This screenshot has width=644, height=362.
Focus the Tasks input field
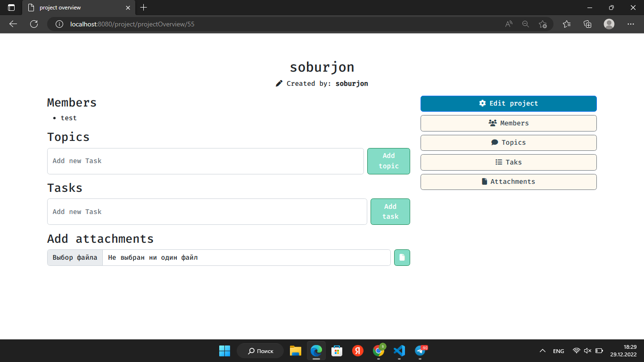point(207,212)
